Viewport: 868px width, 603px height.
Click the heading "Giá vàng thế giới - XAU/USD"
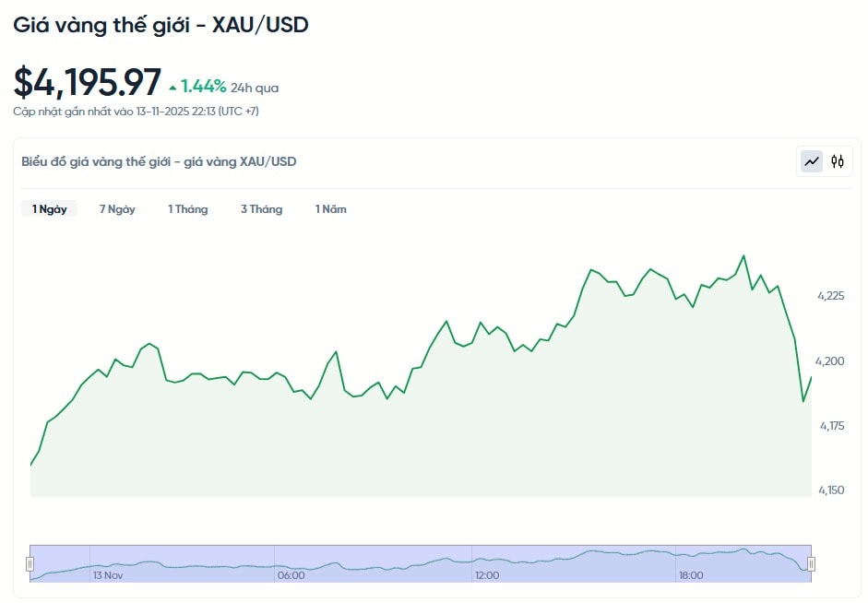tap(161, 25)
